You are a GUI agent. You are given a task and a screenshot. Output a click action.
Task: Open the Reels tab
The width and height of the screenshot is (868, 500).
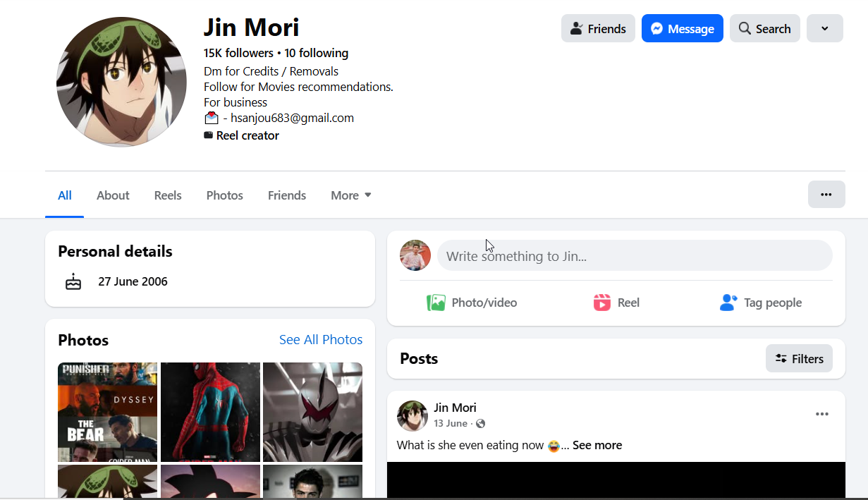168,195
